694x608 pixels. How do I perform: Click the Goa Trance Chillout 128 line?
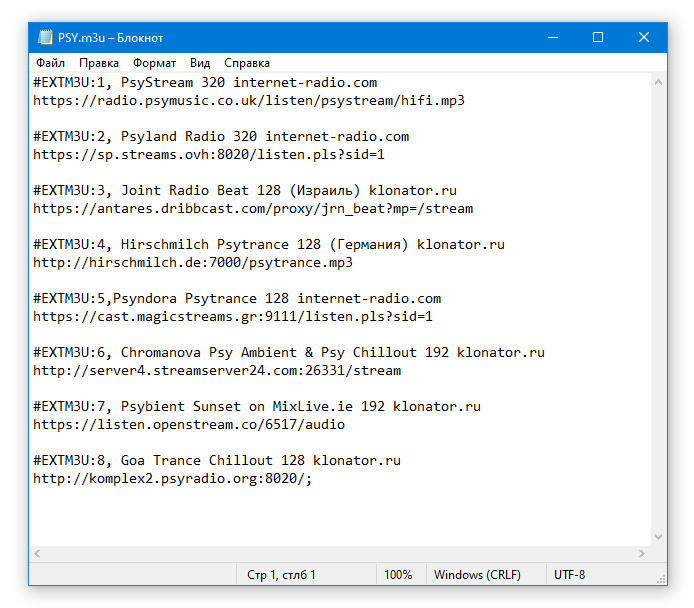pos(217,460)
